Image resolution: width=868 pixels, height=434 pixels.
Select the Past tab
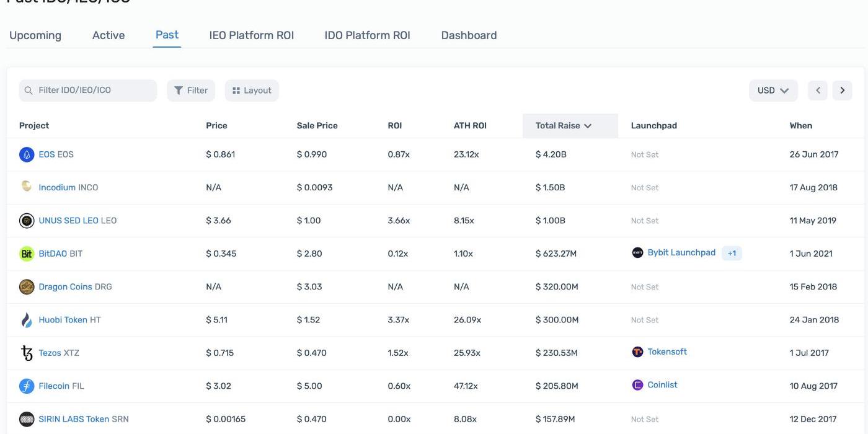[x=167, y=35]
